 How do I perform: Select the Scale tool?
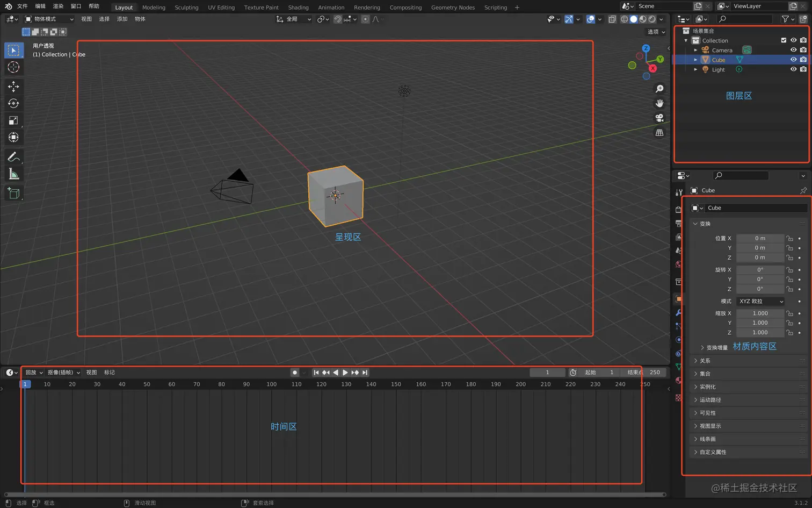(x=13, y=120)
